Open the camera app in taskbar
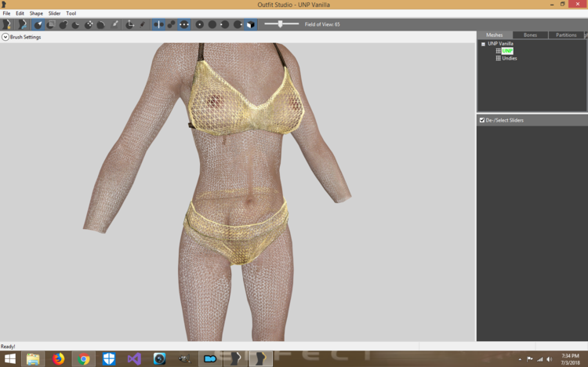Screen dimensions: 588x367 coord(159,359)
